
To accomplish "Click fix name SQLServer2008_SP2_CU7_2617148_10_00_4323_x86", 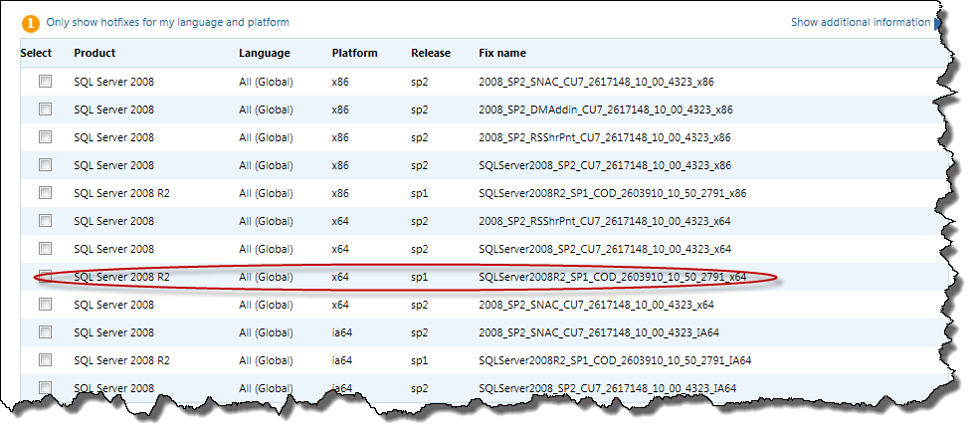I will click(x=604, y=165).
